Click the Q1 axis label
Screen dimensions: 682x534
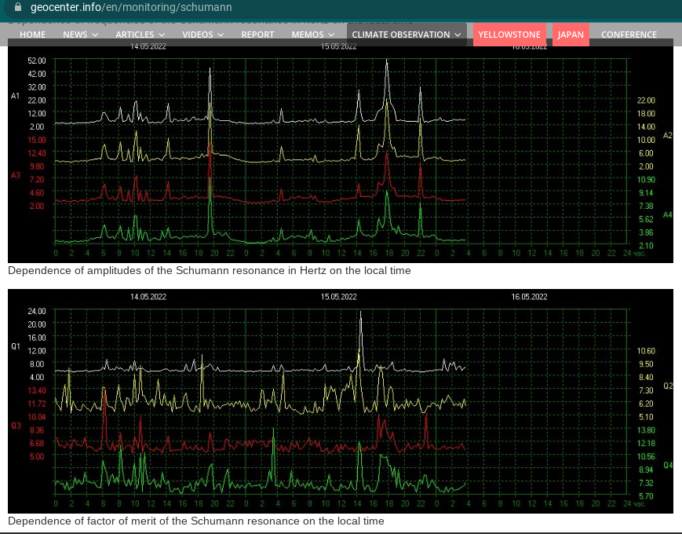pos(15,347)
